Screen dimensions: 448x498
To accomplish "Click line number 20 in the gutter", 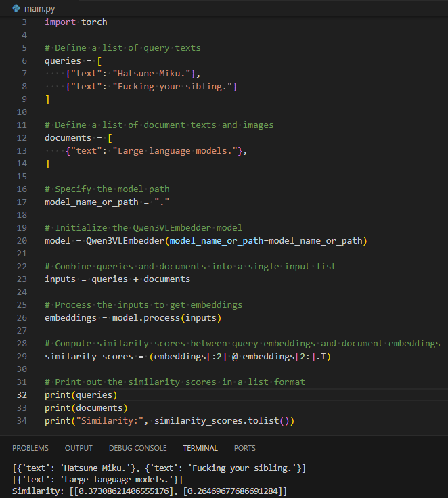I will (22, 240).
